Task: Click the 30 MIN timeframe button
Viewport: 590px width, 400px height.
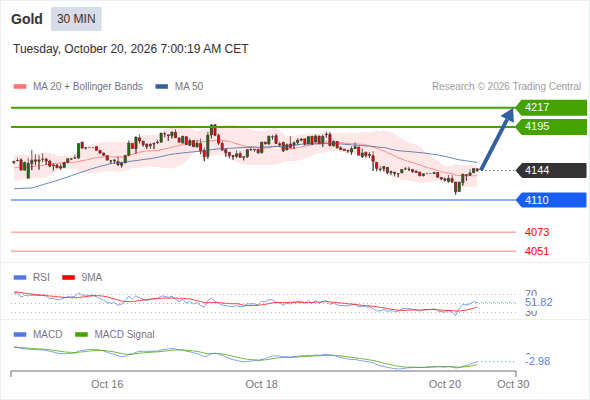Action: point(76,19)
